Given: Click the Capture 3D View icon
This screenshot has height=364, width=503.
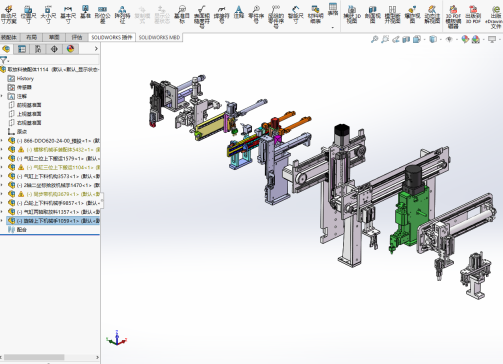Looking at the screenshot, I should coord(352,14).
